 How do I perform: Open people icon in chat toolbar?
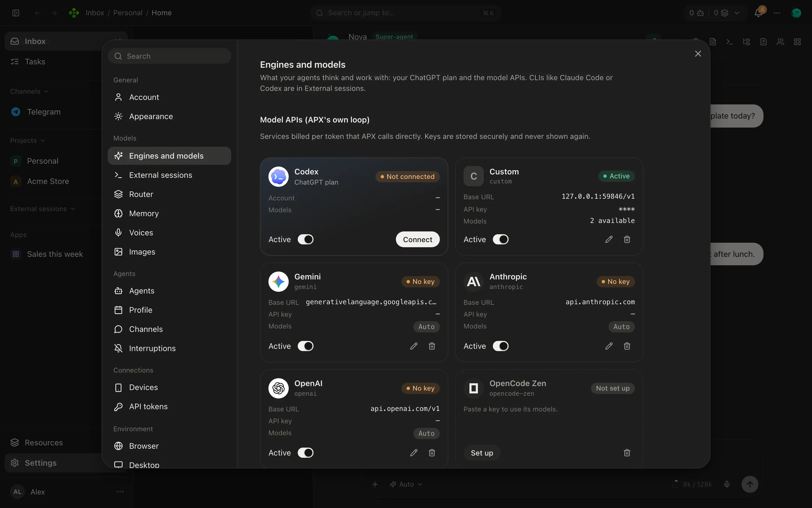pos(780,42)
